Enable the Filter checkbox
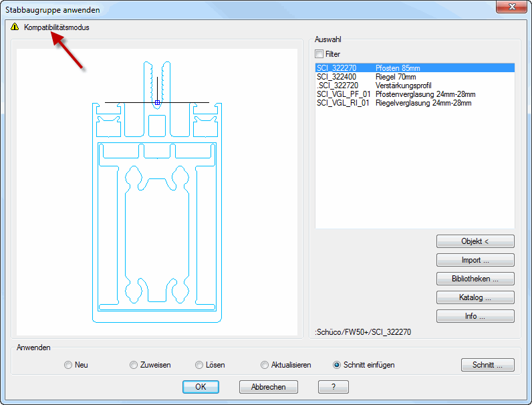 tap(319, 53)
